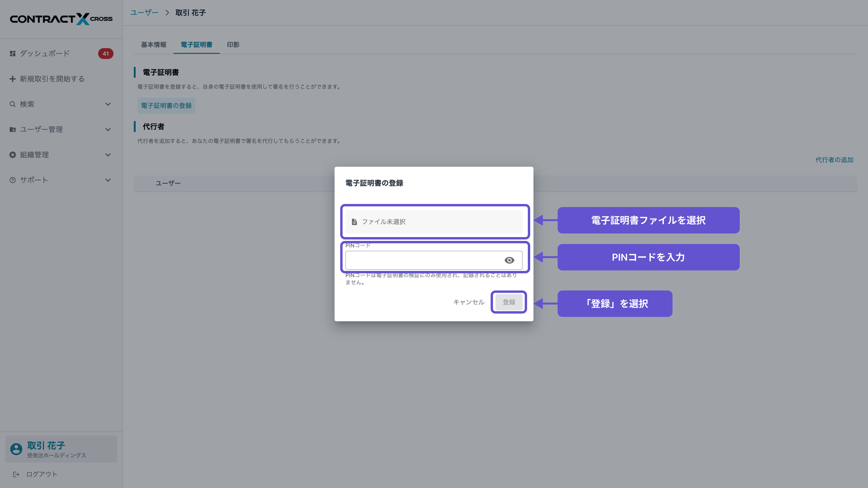The image size is (868, 488).
Task: Select the new transaction plus icon
Action: click(12, 79)
